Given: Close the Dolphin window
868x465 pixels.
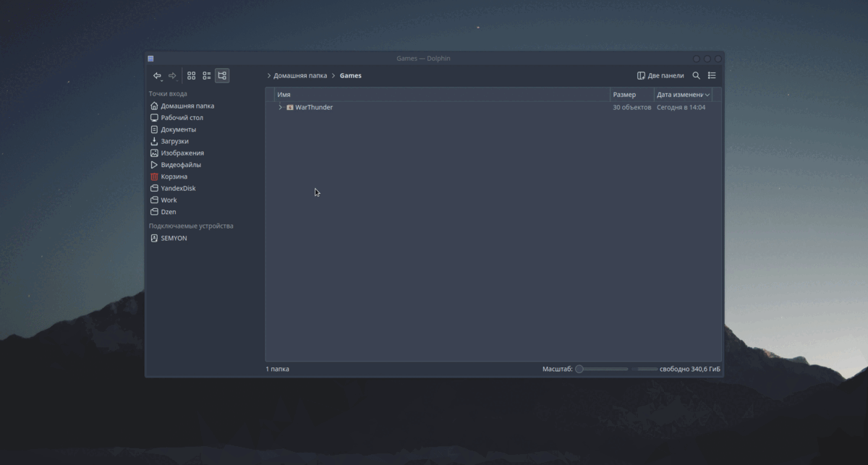Looking at the screenshot, I should [718, 59].
